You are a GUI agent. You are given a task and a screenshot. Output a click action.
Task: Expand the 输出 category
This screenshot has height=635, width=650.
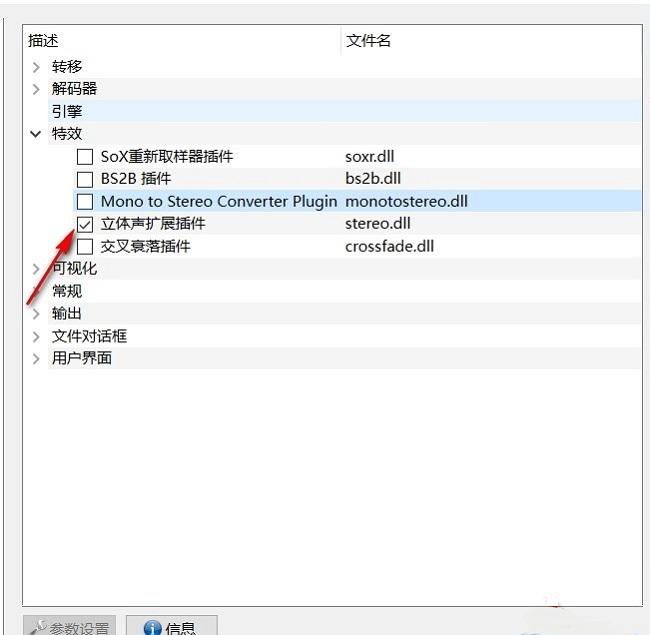tap(36, 314)
